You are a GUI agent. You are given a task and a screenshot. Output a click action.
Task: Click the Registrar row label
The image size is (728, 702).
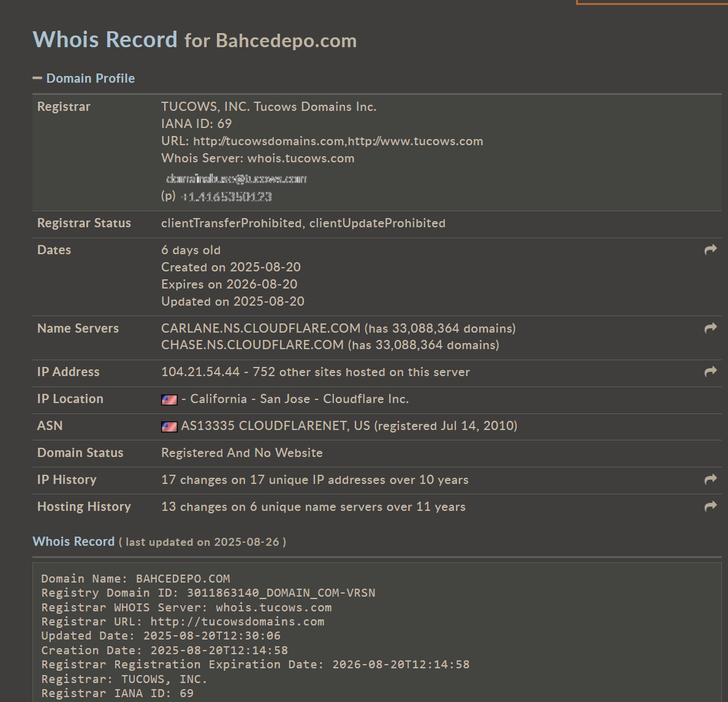64,107
